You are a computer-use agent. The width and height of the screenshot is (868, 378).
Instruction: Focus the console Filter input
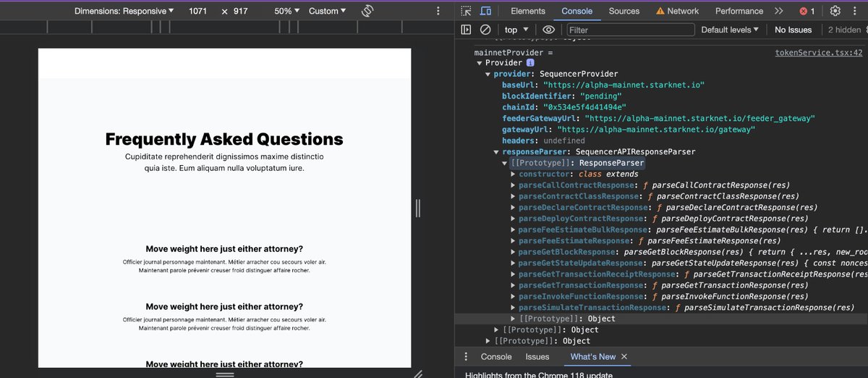(x=630, y=30)
